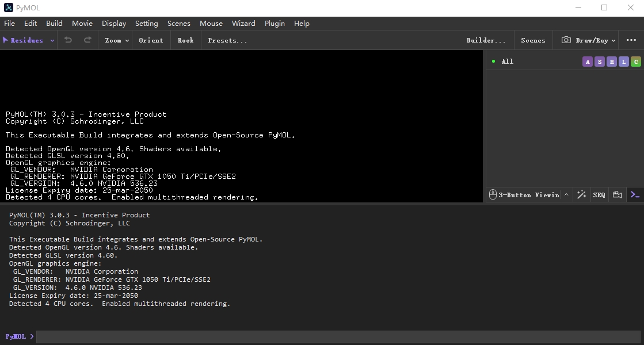Screen dimensions: 644x345
Task: Click the Residues selection mode label
Action: tap(26, 40)
